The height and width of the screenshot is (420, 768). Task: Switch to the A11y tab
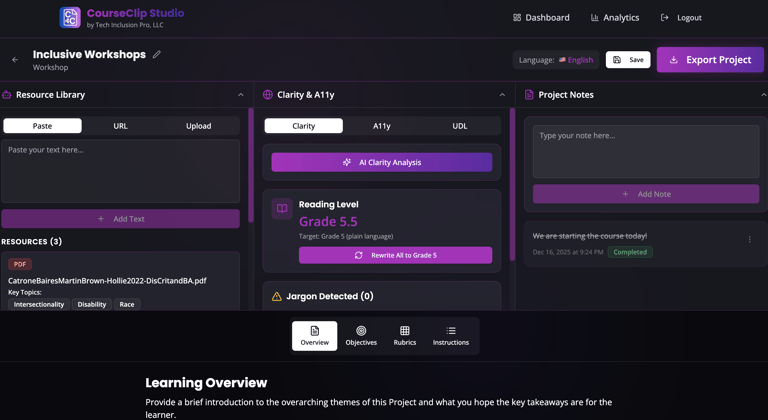click(x=382, y=126)
